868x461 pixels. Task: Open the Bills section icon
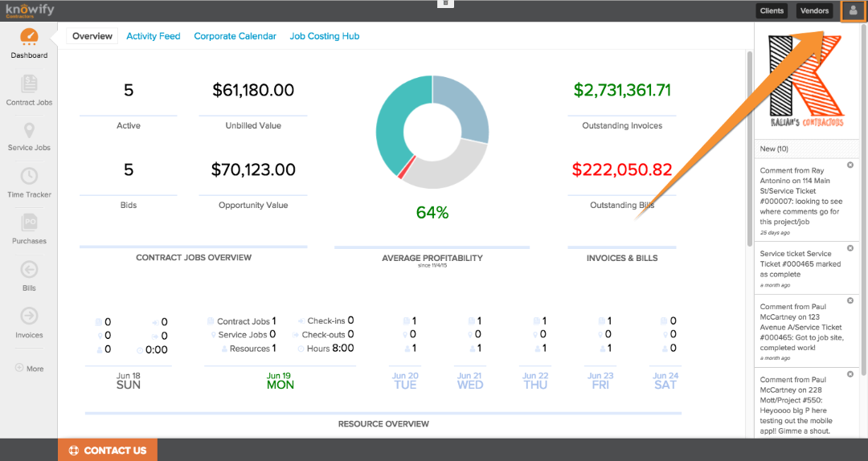[29, 271]
